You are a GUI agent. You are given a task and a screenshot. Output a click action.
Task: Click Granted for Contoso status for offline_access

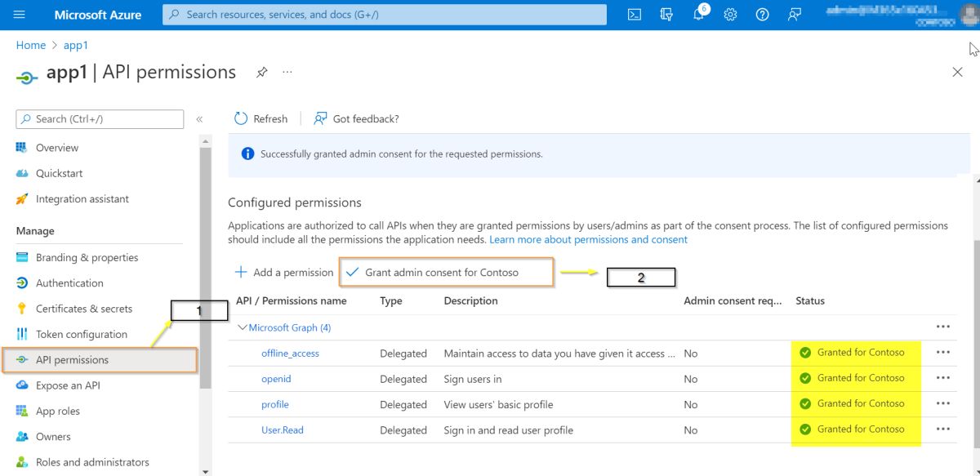click(x=852, y=353)
